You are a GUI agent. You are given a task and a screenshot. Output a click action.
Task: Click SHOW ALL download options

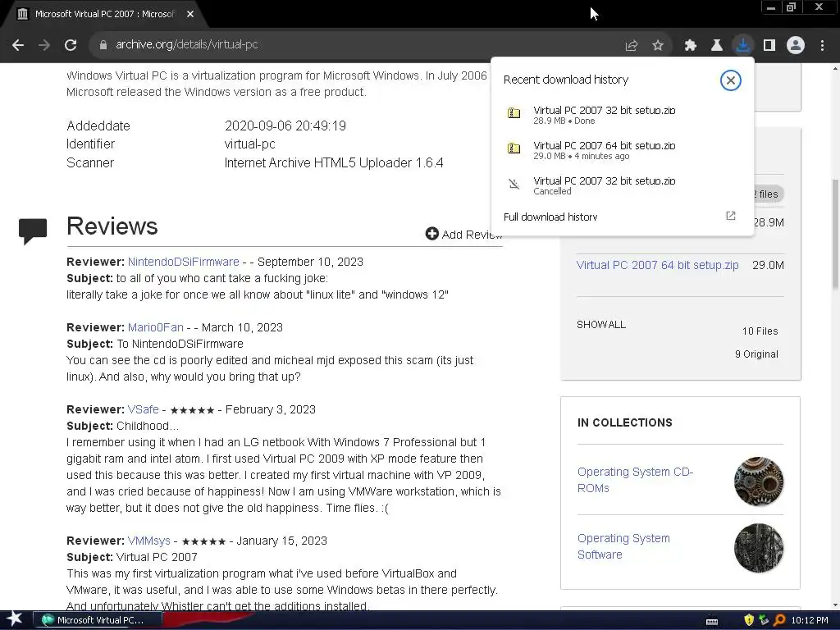[x=601, y=325]
